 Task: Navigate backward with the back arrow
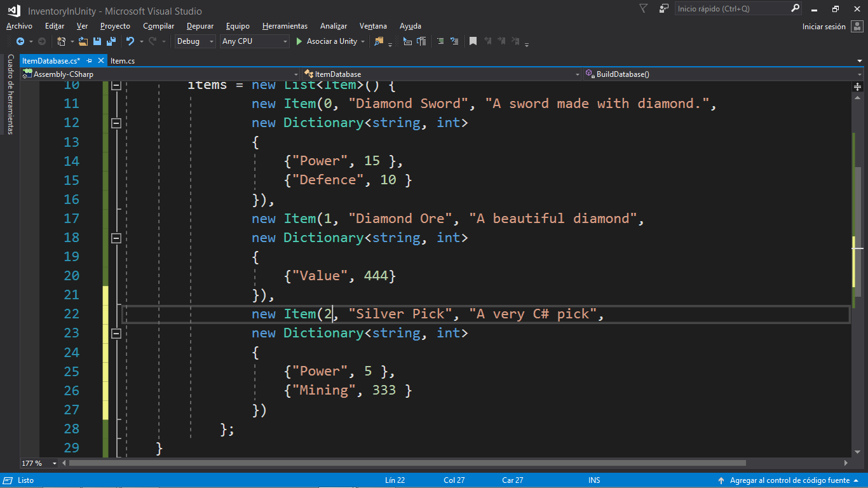coord(20,41)
